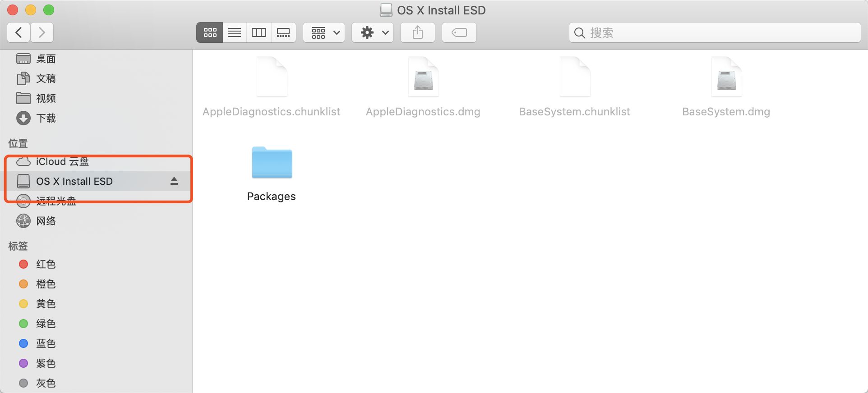Open 网络 in the sidebar
The height and width of the screenshot is (393, 868).
(x=96, y=221)
